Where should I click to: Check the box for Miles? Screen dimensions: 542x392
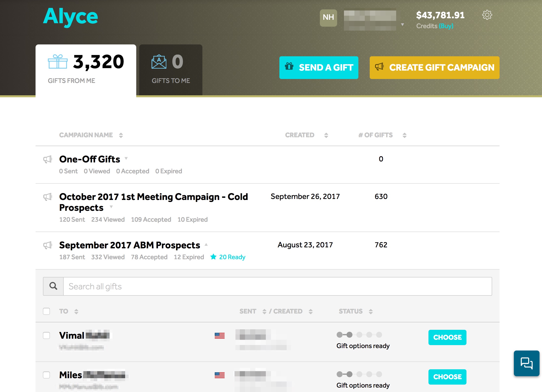pos(46,375)
